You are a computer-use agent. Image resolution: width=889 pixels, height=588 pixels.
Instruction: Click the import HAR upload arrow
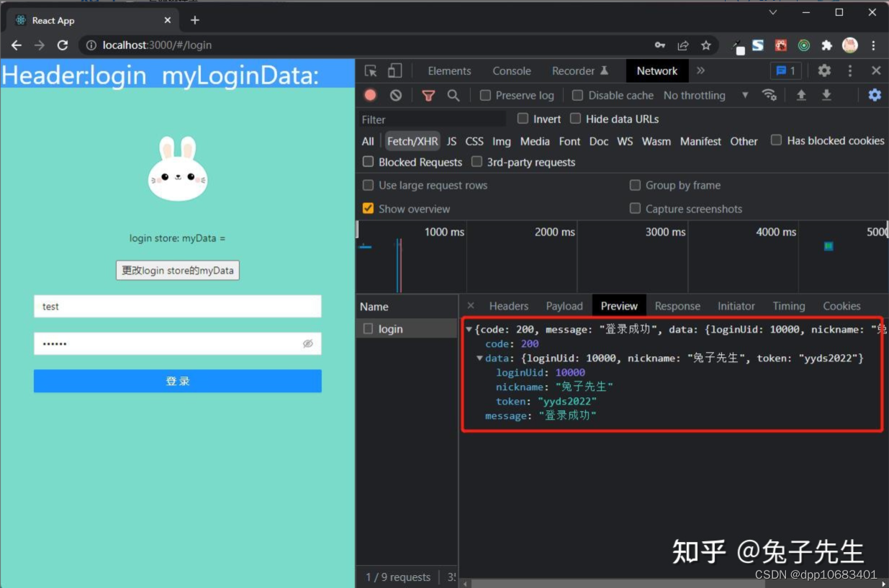pyautogui.click(x=801, y=95)
